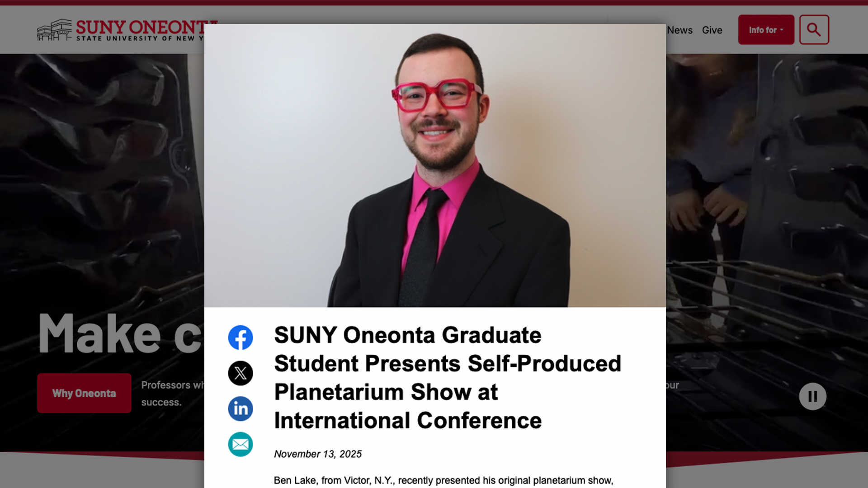Share the article via the email icon
868x488 pixels.
(240, 445)
